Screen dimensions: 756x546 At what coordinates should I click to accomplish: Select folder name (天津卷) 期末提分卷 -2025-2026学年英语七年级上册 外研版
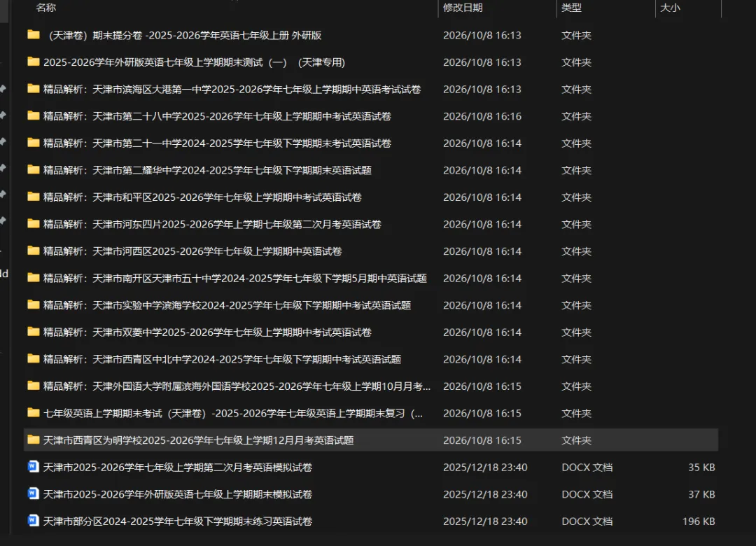(x=183, y=35)
